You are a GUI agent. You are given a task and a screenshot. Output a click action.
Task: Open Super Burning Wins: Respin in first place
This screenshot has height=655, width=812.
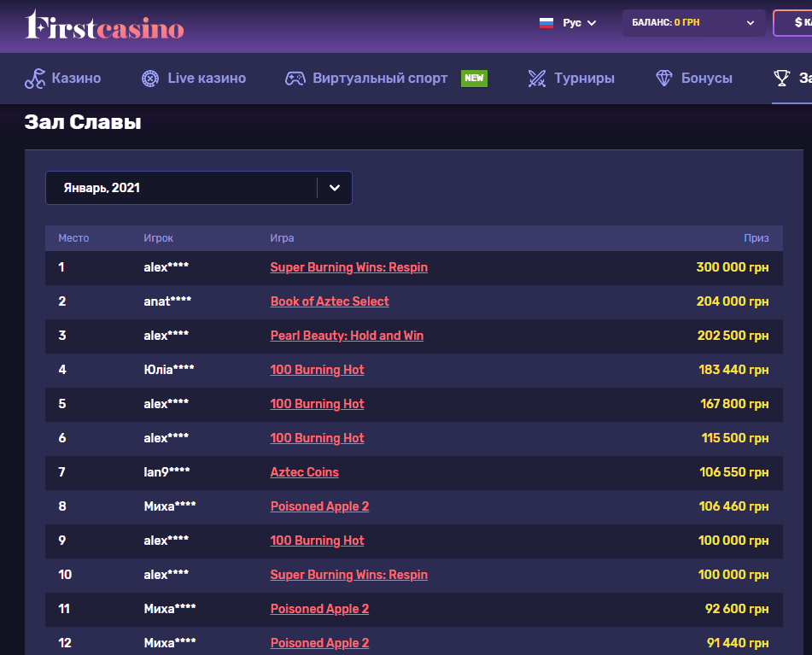pos(349,267)
